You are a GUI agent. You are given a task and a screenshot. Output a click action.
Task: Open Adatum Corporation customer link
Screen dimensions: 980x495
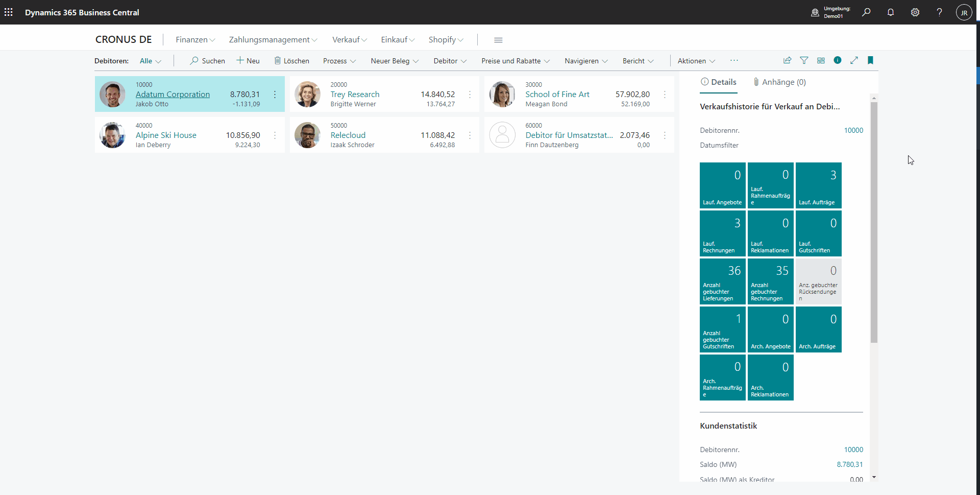[x=173, y=95]
